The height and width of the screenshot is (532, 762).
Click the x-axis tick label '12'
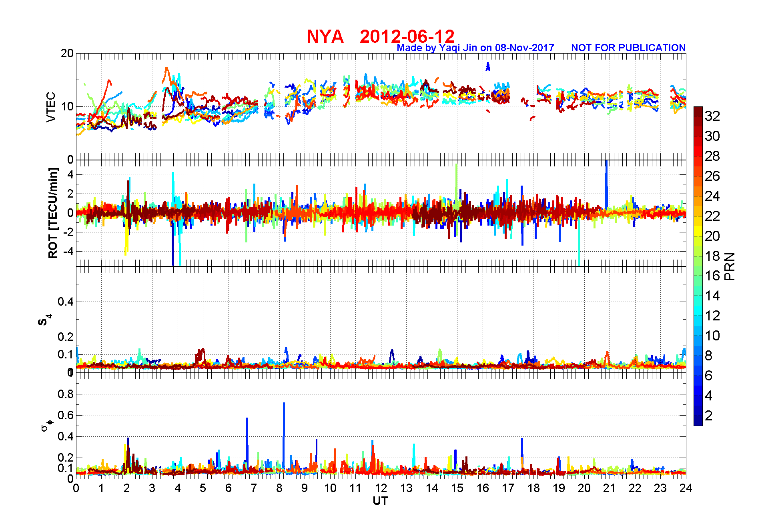[381, 488]
